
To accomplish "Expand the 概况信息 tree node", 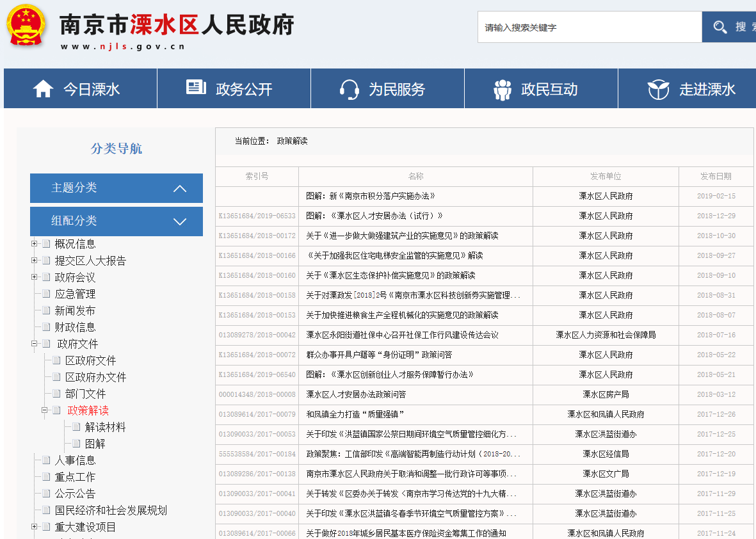I will click(x=34, y=244).
